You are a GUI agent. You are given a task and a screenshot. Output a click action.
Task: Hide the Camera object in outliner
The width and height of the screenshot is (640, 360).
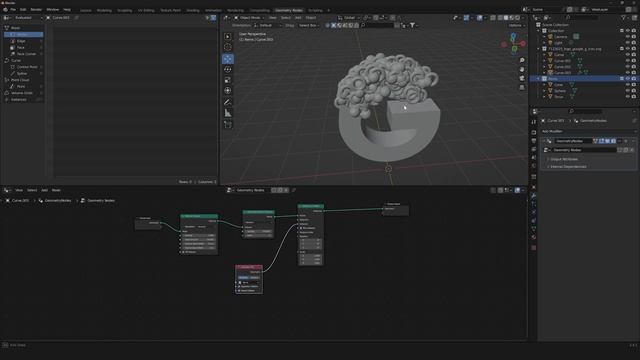tap(628, 37)
